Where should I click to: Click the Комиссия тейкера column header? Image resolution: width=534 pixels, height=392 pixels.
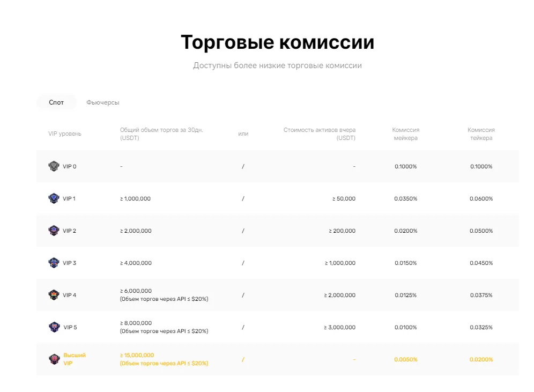481,134
